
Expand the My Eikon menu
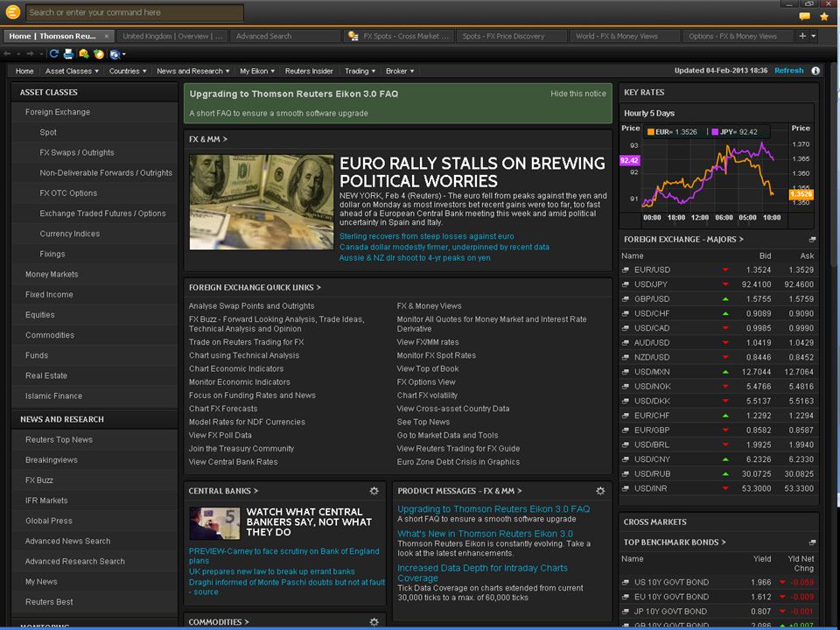click(x=257, y=71)
